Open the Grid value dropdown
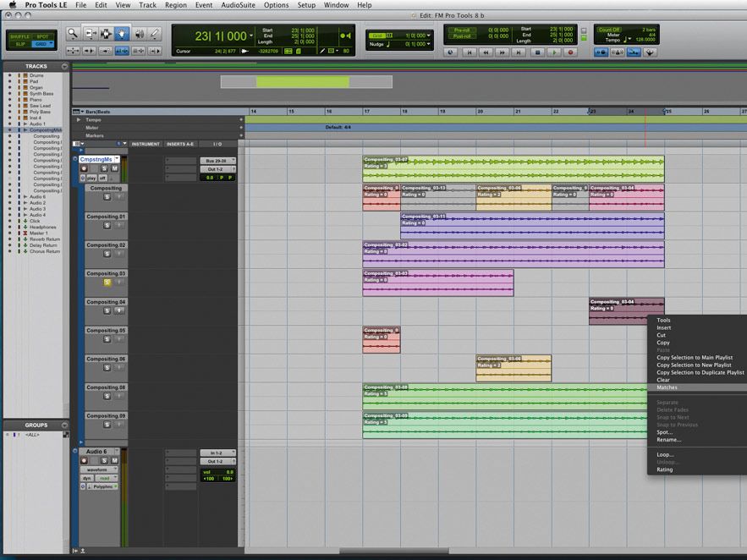The height and width of the screenshot is (560, 747). (x=429, y=36)
